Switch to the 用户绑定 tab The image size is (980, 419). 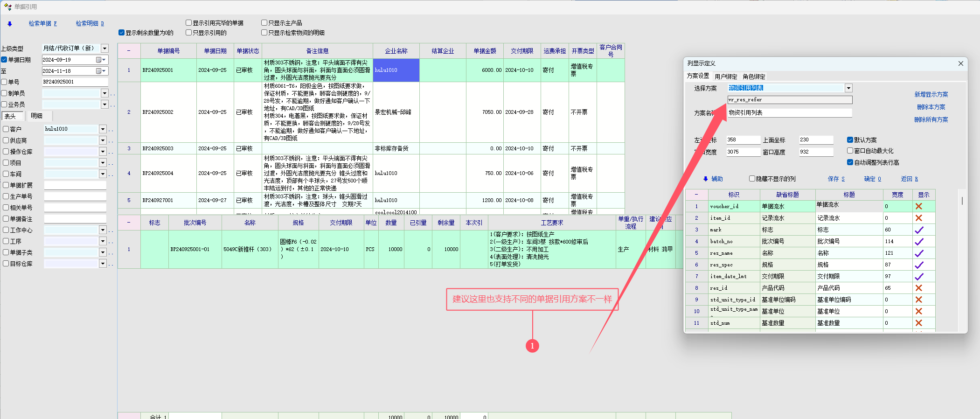(726, 77)
